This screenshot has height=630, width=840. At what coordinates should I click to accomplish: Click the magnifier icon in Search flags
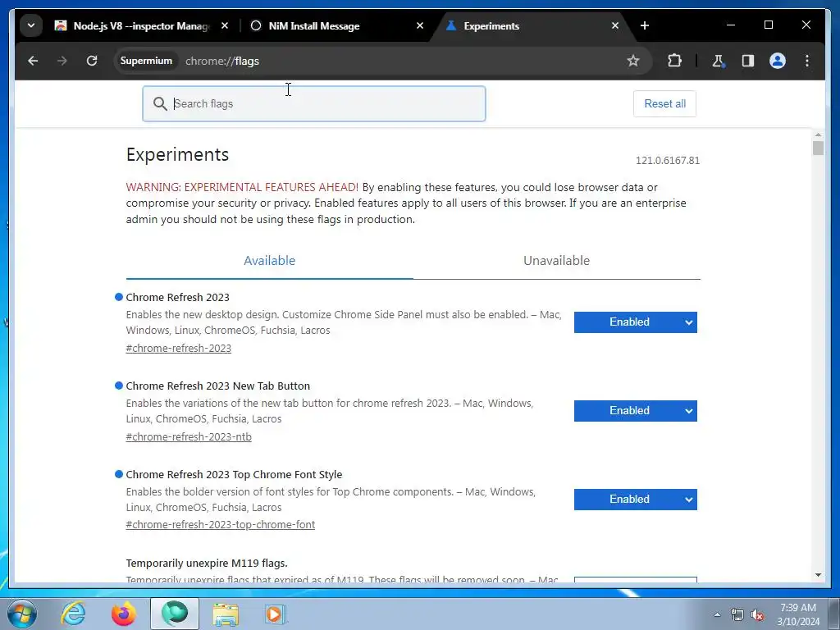pos(160,104)
